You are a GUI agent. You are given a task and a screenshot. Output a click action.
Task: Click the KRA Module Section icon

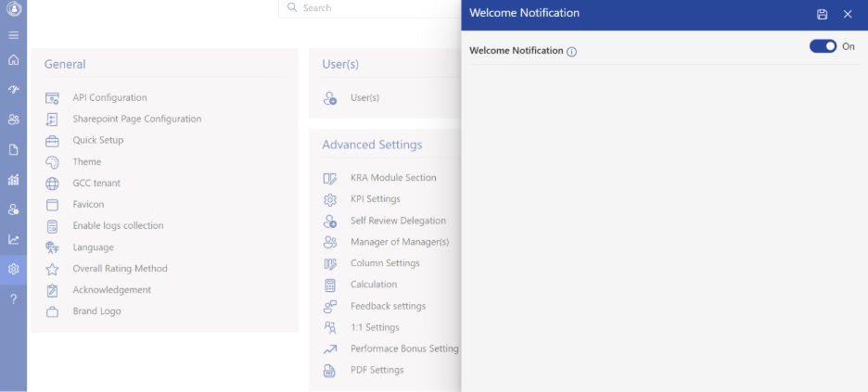tap(330, 179)
